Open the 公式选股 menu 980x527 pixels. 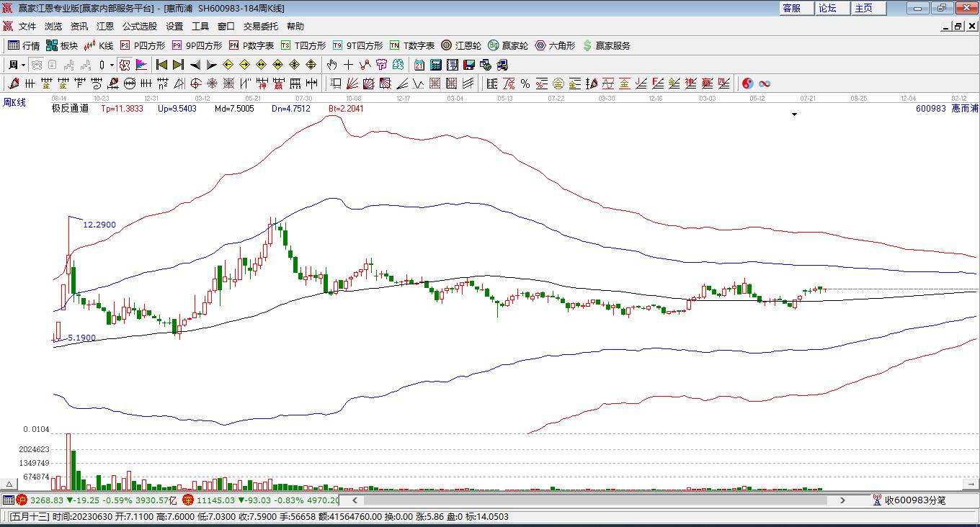click(139, 27)
